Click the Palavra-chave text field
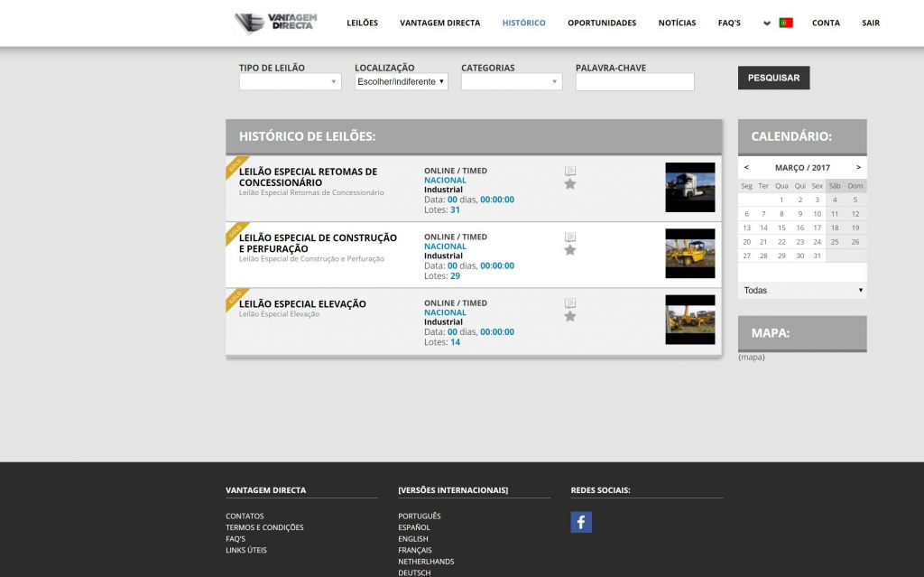This screenshot has width=924, height=577. [x=634, y=82]
